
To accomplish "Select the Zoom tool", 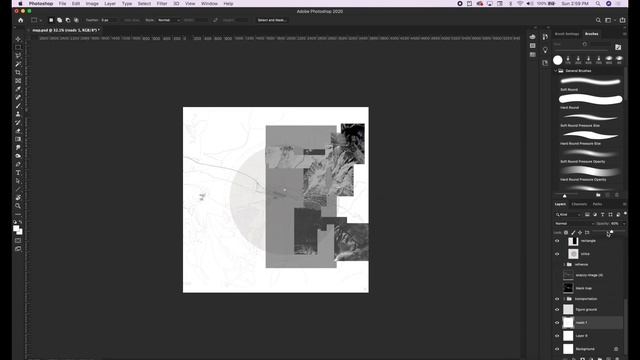I will point(18,206).
